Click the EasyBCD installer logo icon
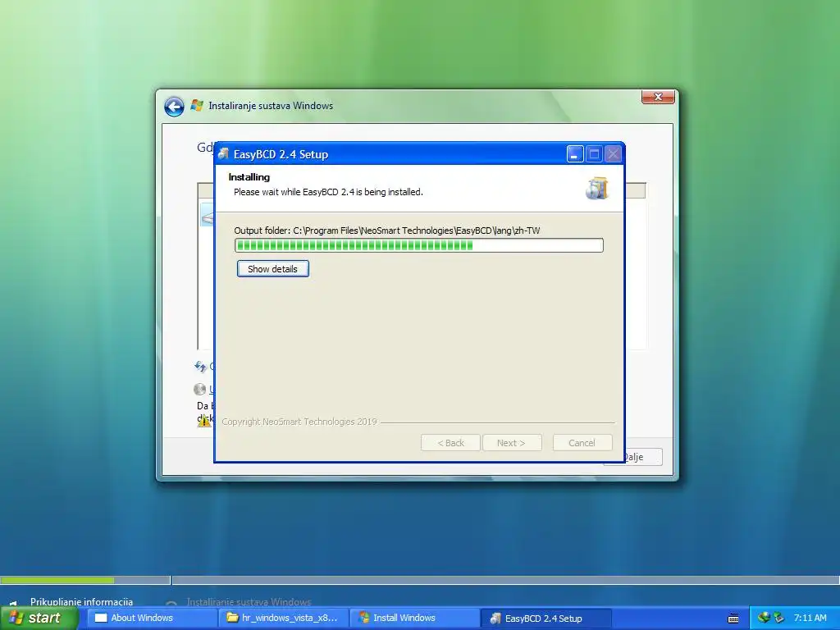The image size is (840, 630). [597, 188]
